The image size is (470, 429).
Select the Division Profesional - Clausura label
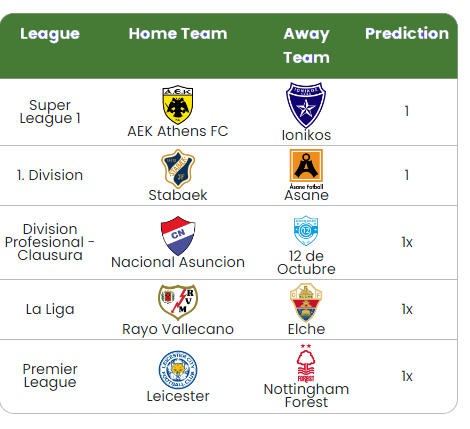[50, 242]
